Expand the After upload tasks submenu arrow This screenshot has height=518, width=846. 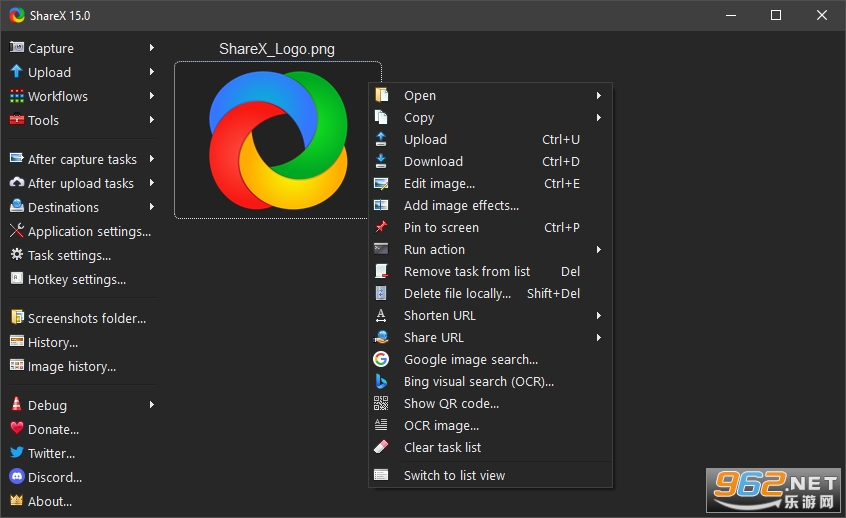[152, 183]
